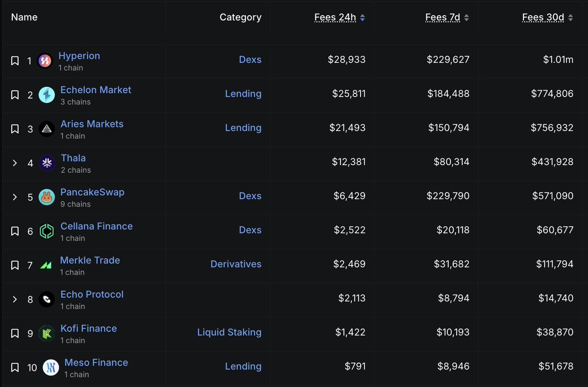
Task: Click the '3 chains' text under Echelon Market
Action: (75, 102)
